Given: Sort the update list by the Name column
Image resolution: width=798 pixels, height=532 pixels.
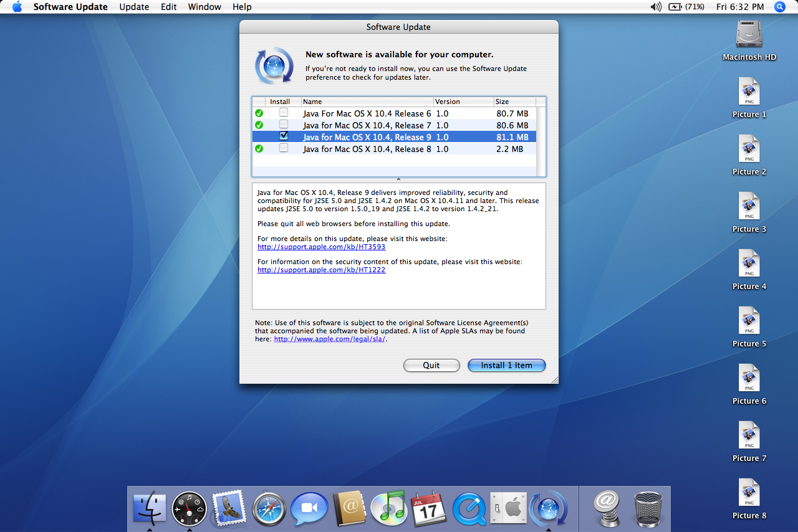Looking at the screenshot, I should pyautogui.click(x=367, y=102).
